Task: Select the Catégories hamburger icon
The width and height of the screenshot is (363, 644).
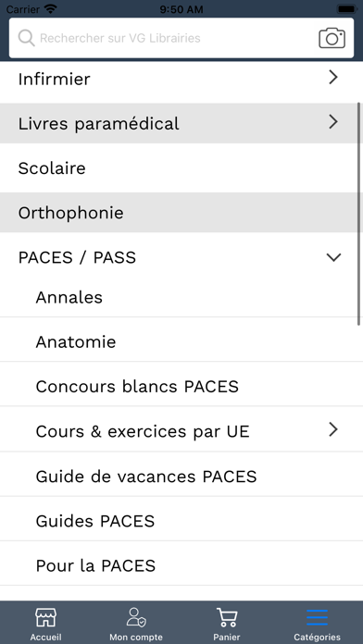Action: [x=317, y=618]
